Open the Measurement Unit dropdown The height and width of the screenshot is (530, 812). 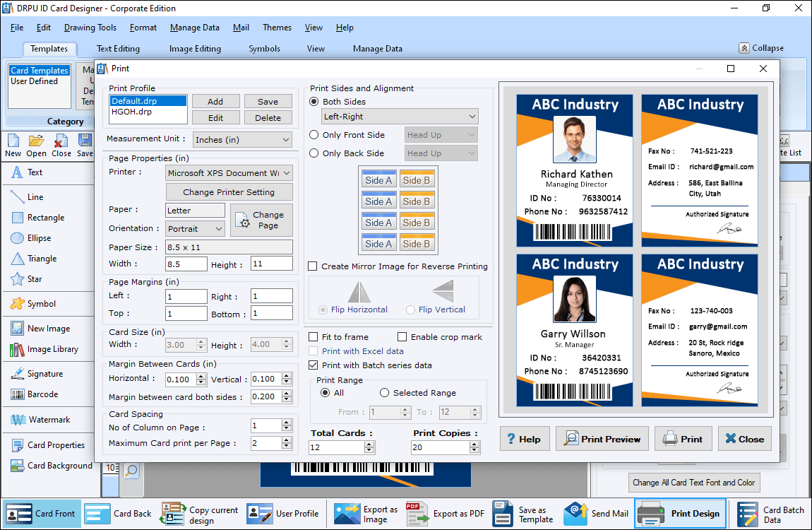(242, 140)
